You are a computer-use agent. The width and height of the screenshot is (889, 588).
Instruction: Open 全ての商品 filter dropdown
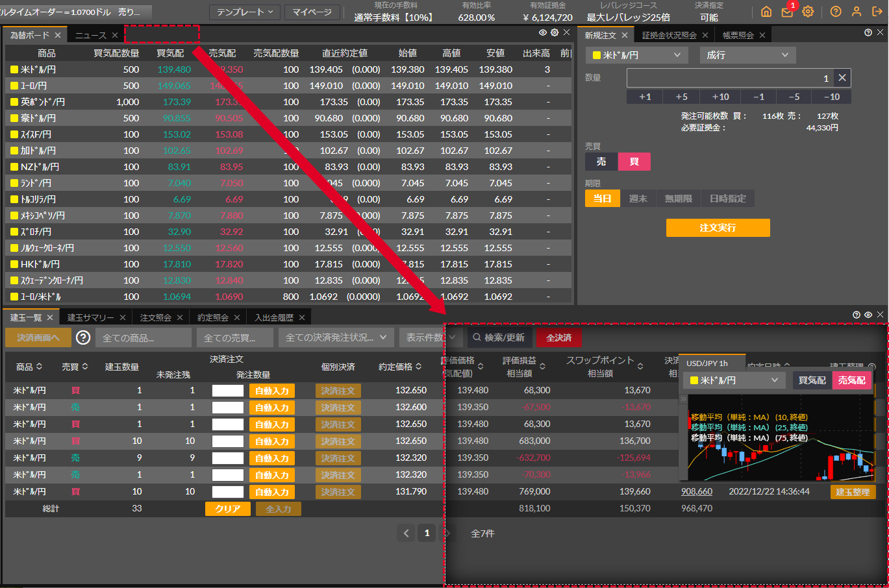[x=144, y=337]
